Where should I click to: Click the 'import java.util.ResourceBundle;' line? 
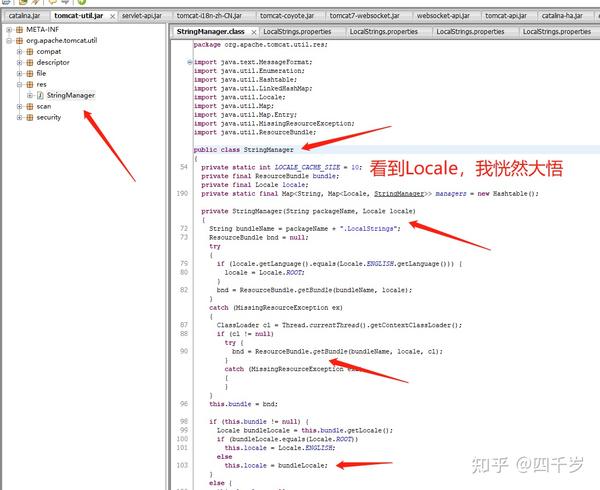[255, 132]
